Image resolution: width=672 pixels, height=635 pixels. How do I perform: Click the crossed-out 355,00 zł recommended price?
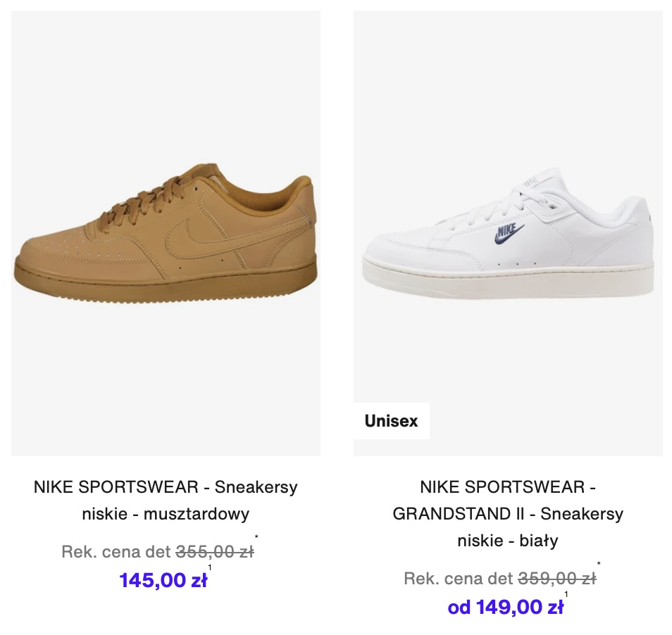[x=215, y=551]
